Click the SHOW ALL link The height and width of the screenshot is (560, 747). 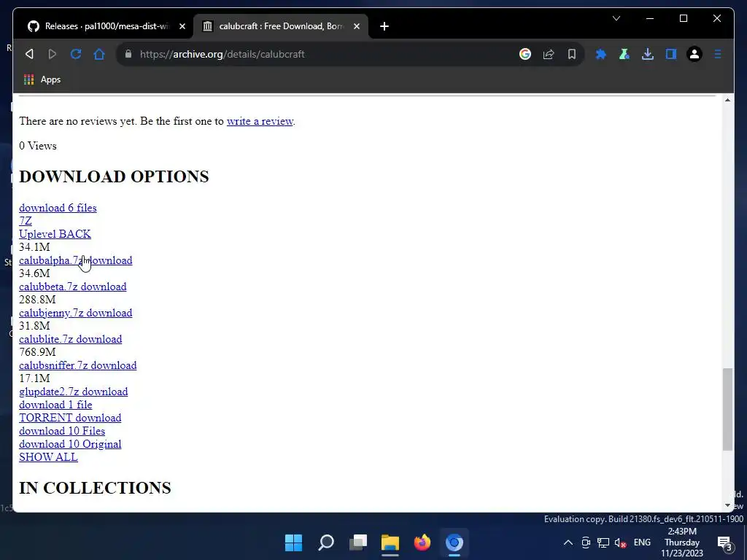pyautogui.click(x=48, y=457)
